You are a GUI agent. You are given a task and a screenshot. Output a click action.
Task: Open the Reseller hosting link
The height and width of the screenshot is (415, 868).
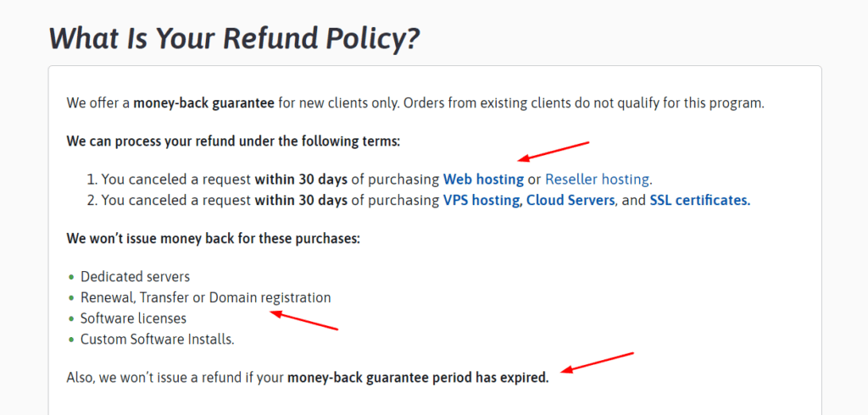(597, 180)
